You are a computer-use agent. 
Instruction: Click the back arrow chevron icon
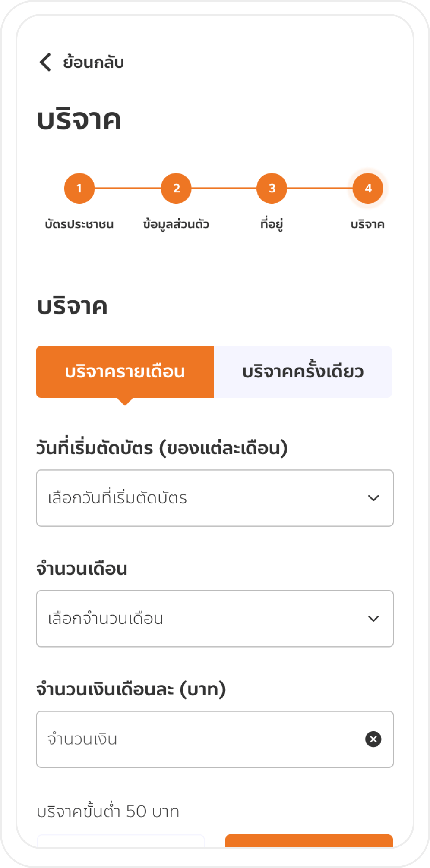[x=45, y=62]
